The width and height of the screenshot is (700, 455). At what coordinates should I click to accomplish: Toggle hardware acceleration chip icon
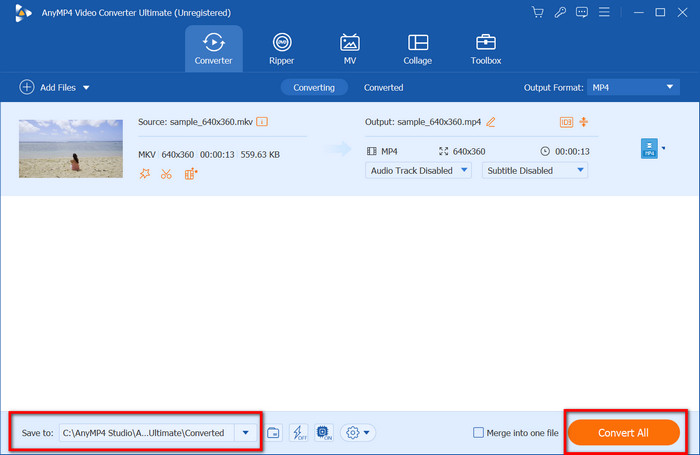click(x=324, y=433)
